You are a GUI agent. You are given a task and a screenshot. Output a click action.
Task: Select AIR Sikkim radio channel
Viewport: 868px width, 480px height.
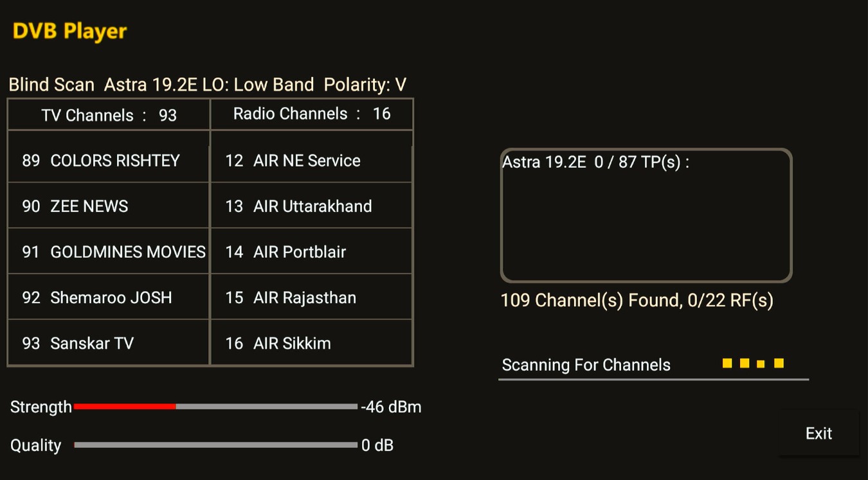coord(311,343)
